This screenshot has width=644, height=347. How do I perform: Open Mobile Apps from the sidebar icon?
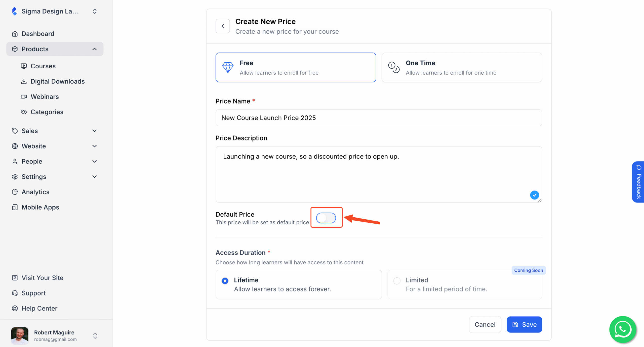[x=15, y=207]
